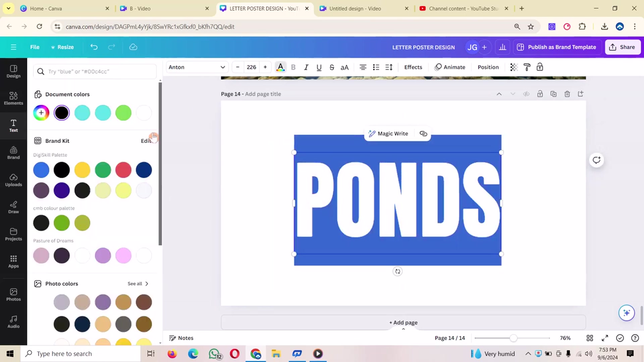This screenshot has height=362, width=644.
Task: Toggle bold text formatting
Action: [293, 67]
